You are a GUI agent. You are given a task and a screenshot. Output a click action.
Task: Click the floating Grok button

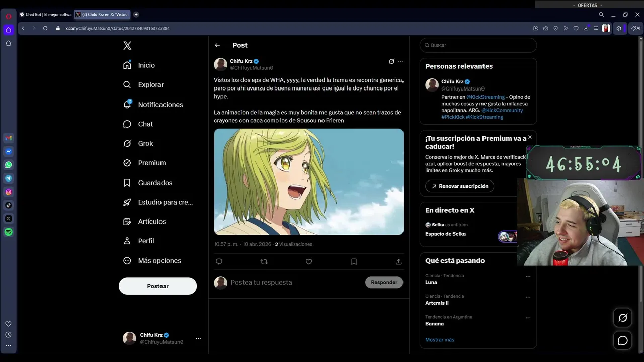(x=623, y=318)
